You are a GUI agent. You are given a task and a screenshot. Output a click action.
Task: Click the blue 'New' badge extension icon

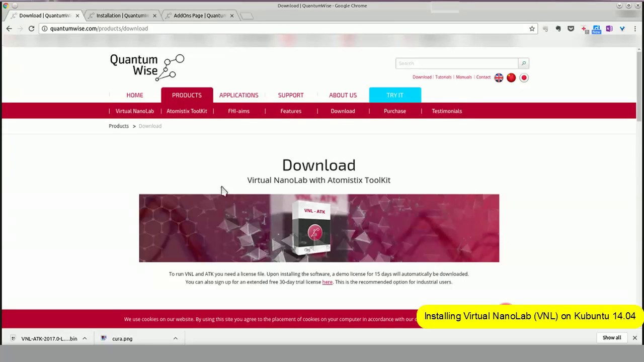(596, 30)
